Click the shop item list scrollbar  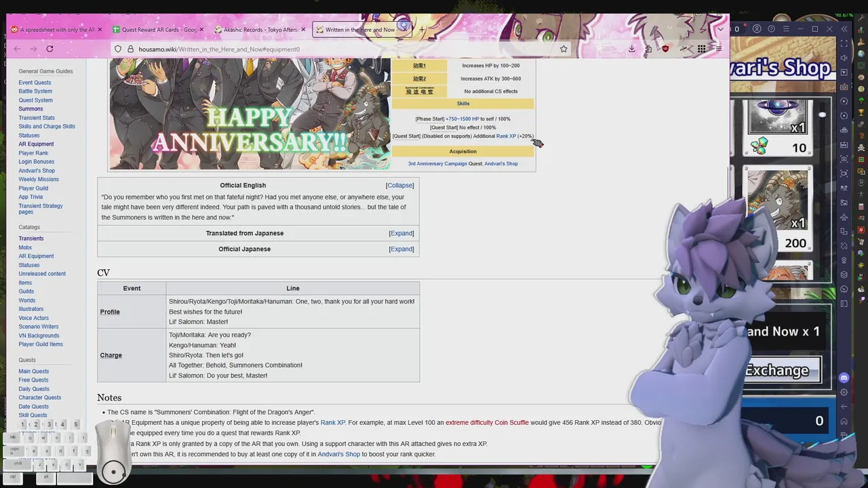[x=822, y=114]
